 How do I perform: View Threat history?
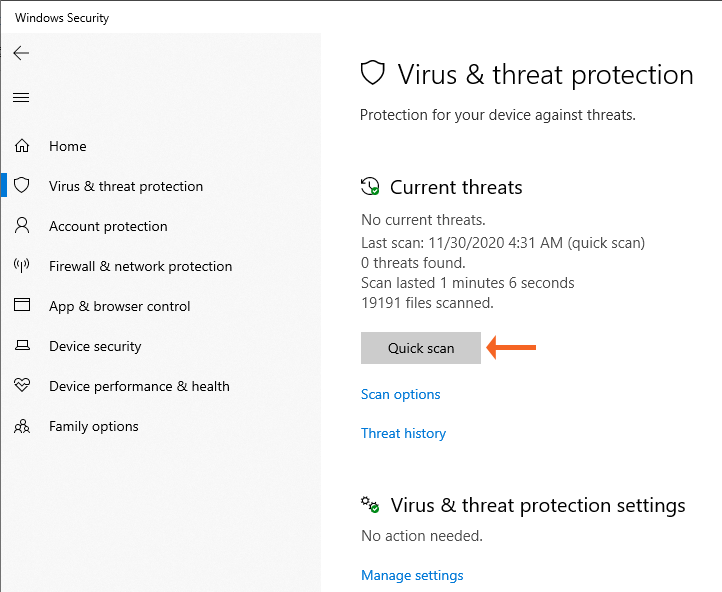point(403,433)
